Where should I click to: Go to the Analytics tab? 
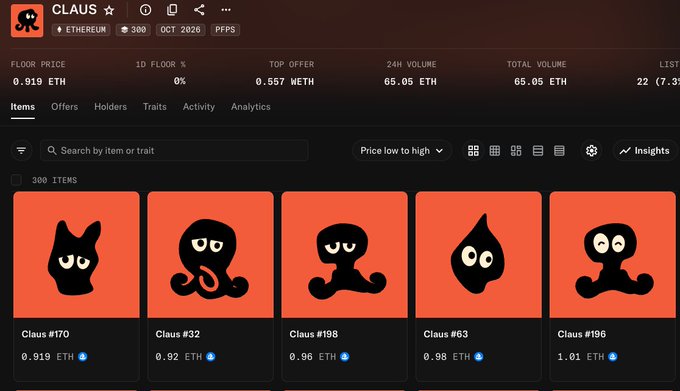251,107
